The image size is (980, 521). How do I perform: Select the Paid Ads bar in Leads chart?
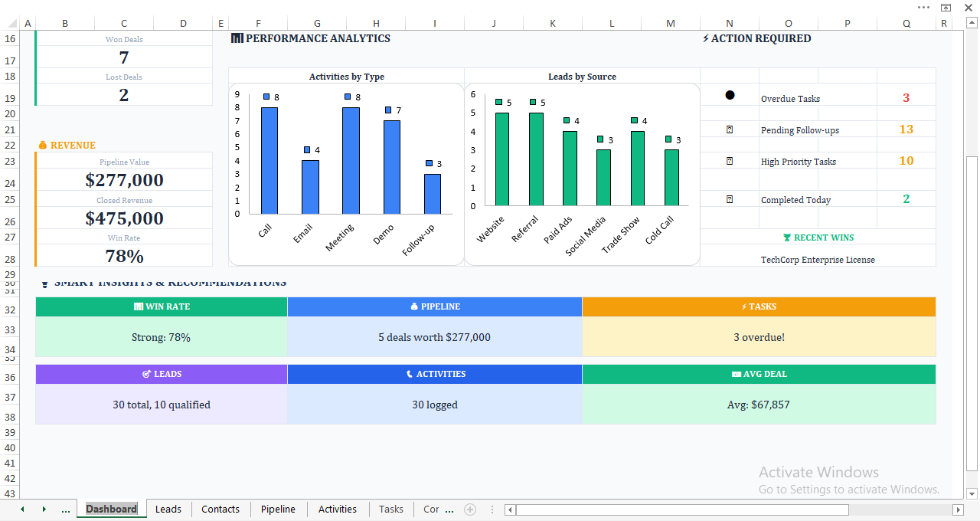tap(570, 169)
